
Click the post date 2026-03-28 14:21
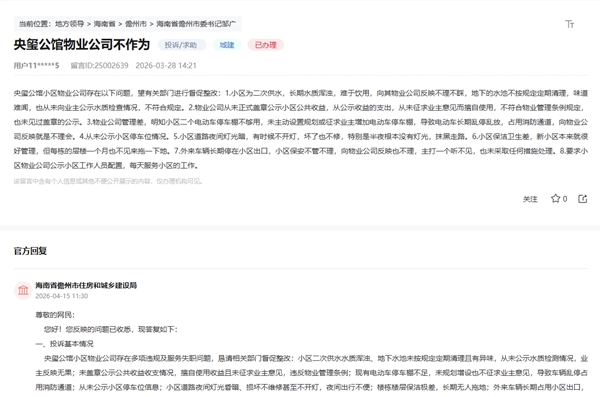click(166, 65)
